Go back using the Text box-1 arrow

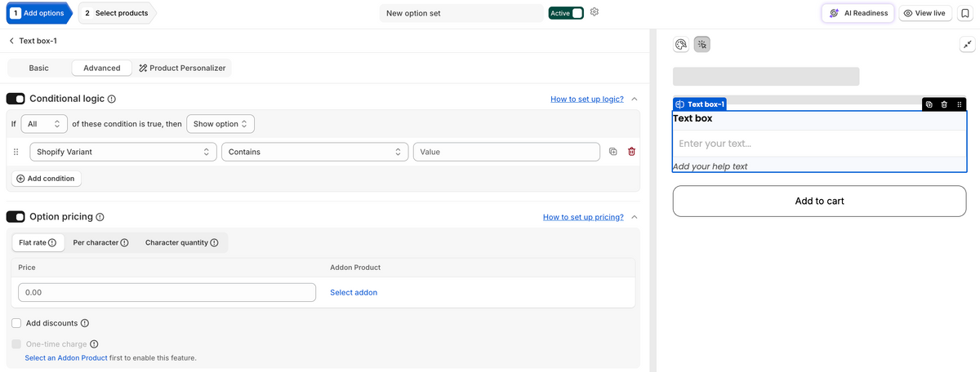11,41
